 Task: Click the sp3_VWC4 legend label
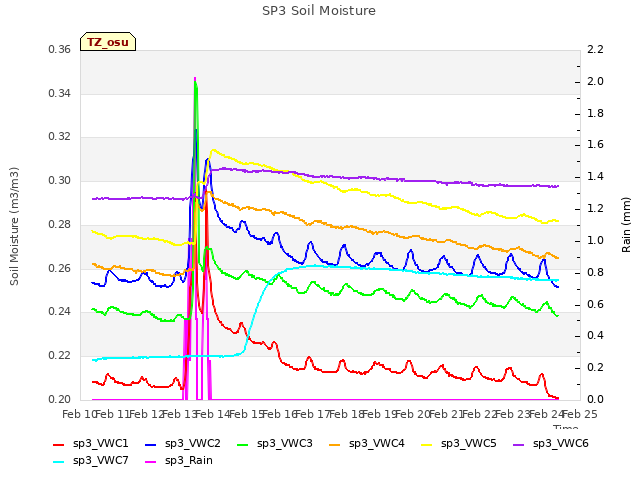pyautogui.click(x=376, y=443)
